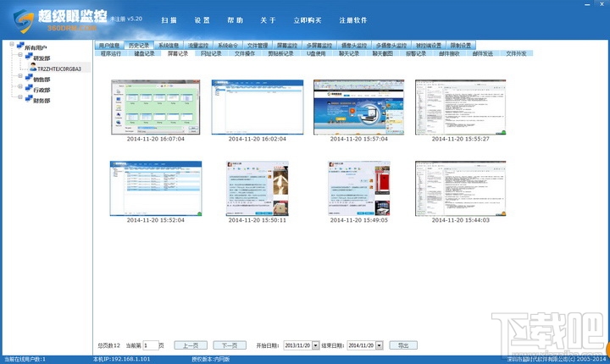This screenshot has width=610, height=364.
Task: Click the 立即购买 menu item
Action: coord(308,20)
